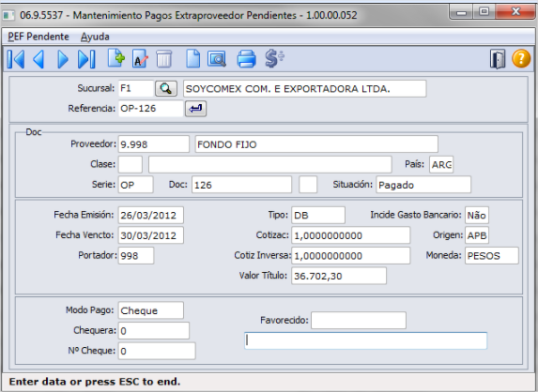538x392 pixels.
Task: Click delete trash can icon
Action: point(163,59)
